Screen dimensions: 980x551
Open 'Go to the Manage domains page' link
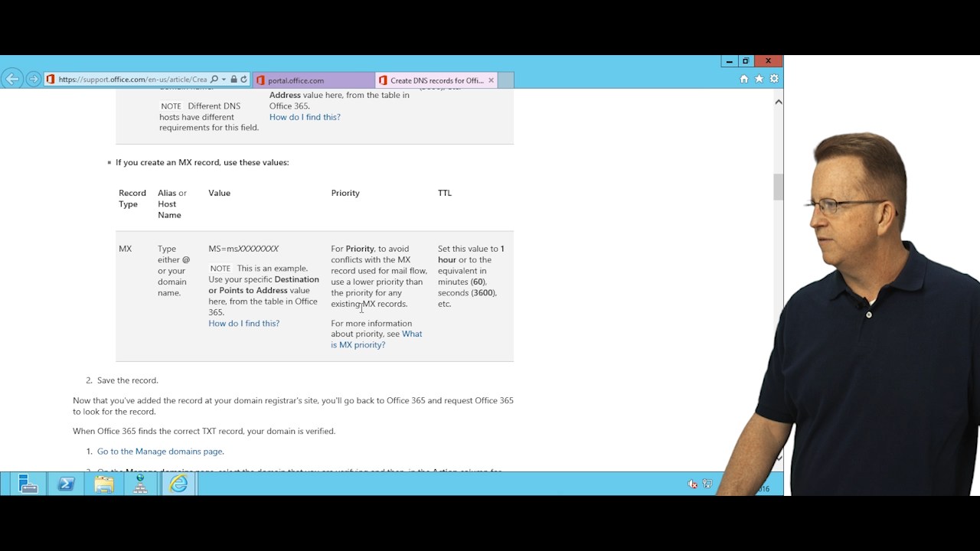click(160, 452)
